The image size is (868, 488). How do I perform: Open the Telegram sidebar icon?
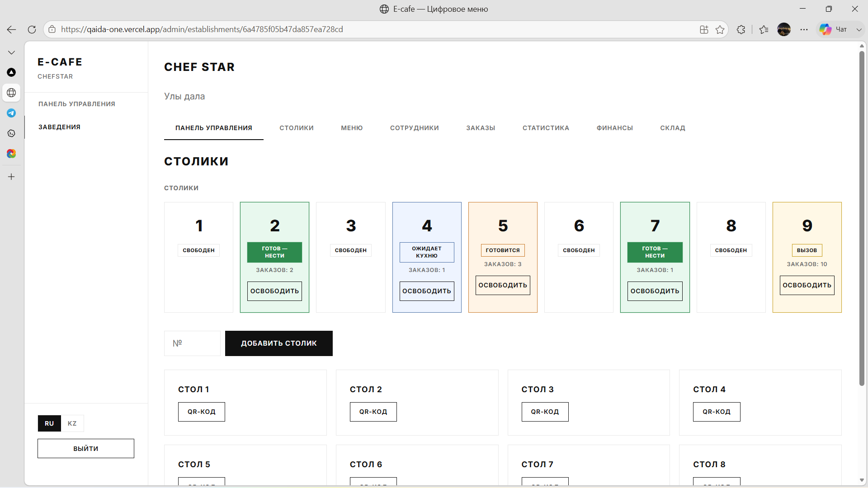11,113
